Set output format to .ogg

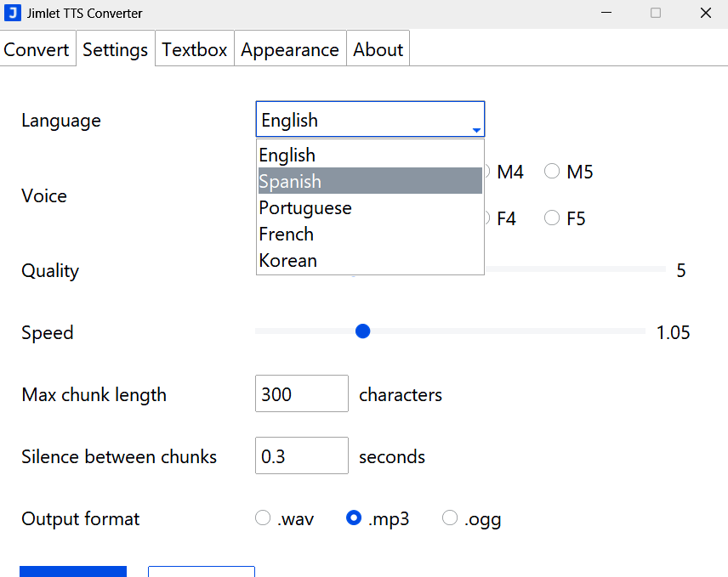click(x=450, y=517)
